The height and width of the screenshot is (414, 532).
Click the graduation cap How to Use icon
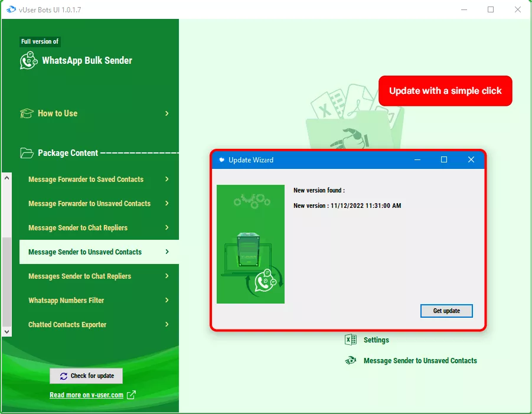[27, 113]
